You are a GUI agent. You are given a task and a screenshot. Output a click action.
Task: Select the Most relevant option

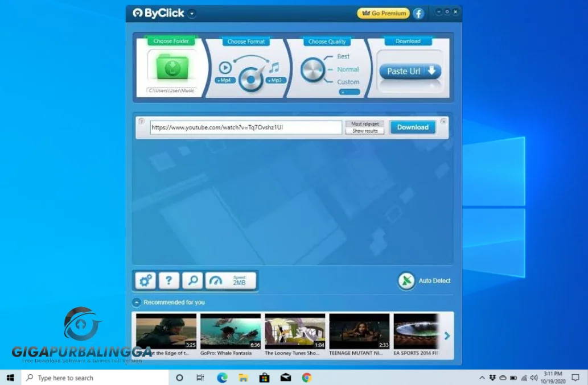pos(365,123)
